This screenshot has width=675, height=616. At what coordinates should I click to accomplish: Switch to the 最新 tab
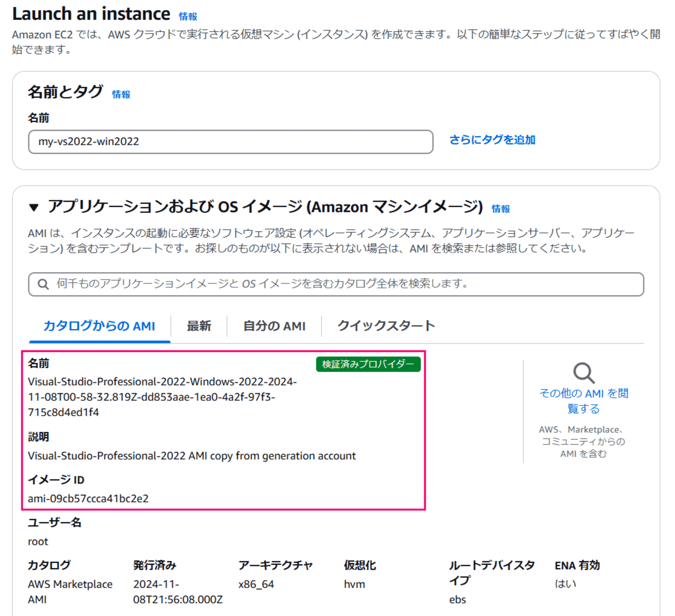tap(199, 326)
